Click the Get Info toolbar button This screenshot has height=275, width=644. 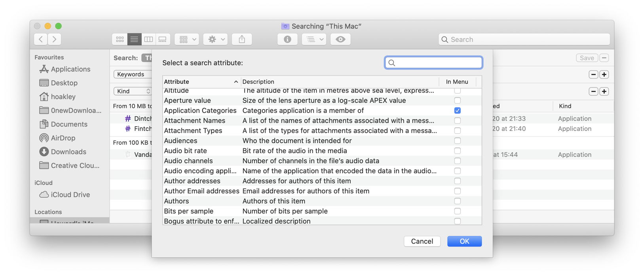tap(287, 39)
